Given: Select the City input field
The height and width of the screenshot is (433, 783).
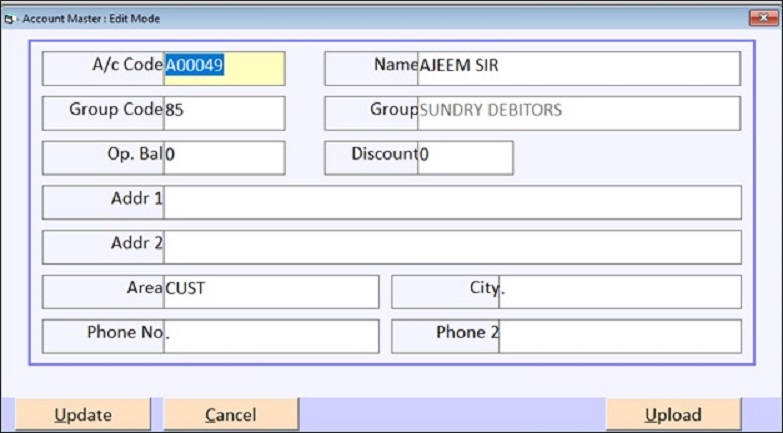Looking at the screenshot, I should (620, 292).
